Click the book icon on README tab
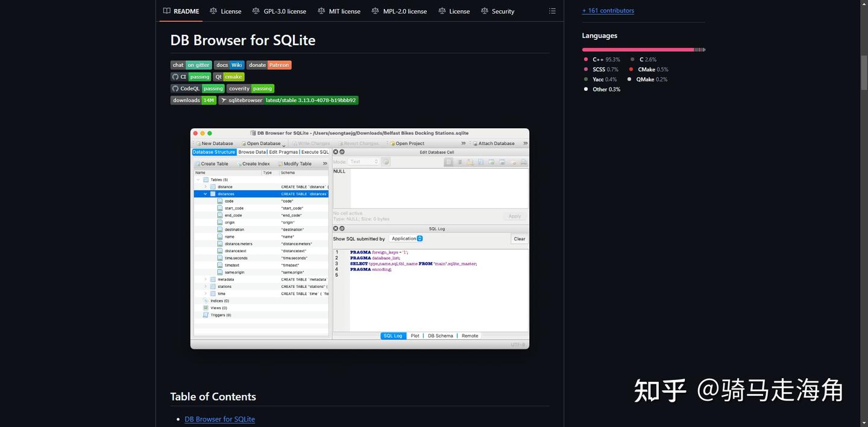This screenshot has height=427, width=868. [167, 11]
